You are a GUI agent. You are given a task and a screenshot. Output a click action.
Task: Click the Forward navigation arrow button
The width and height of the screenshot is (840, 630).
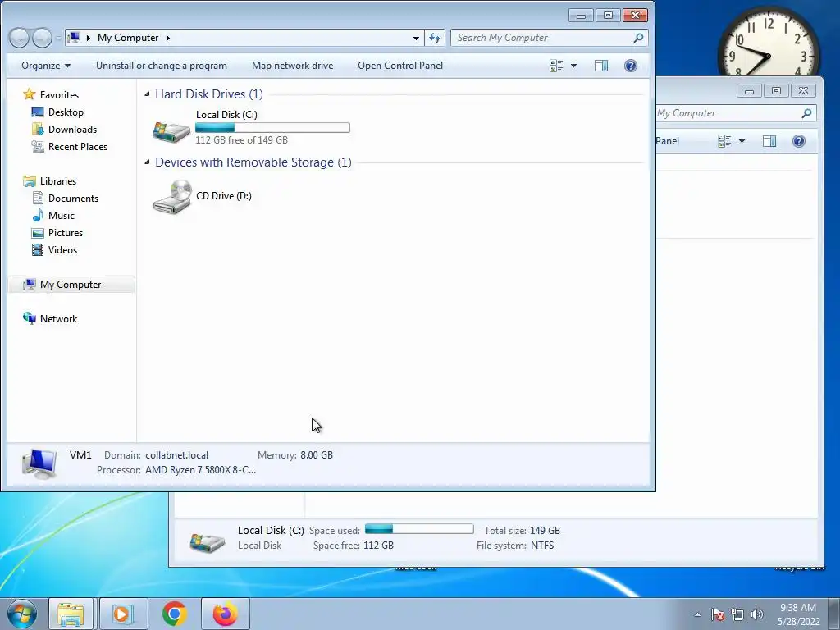tap(42, 38)
